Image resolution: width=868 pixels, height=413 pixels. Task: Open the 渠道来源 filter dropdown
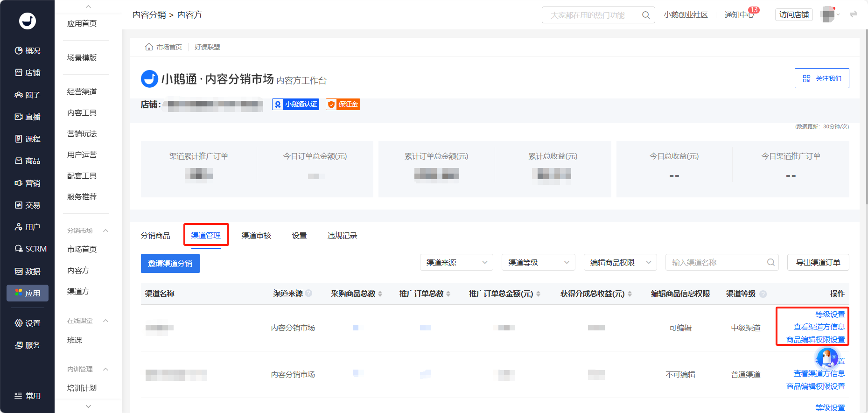pos(456,262)
